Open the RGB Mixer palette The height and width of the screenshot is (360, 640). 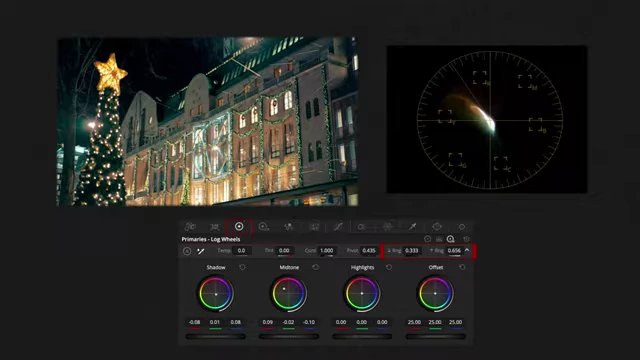point(289,227)
